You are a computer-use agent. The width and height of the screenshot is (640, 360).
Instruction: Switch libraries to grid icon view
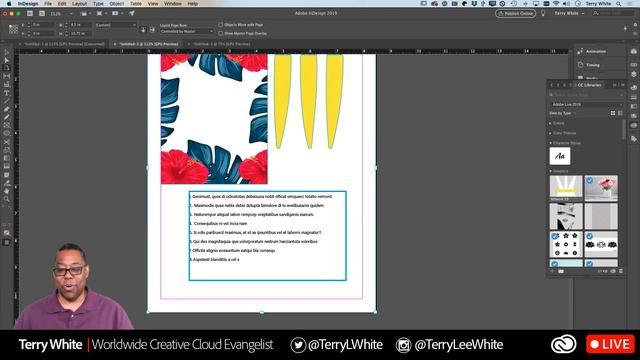(613, 113)
